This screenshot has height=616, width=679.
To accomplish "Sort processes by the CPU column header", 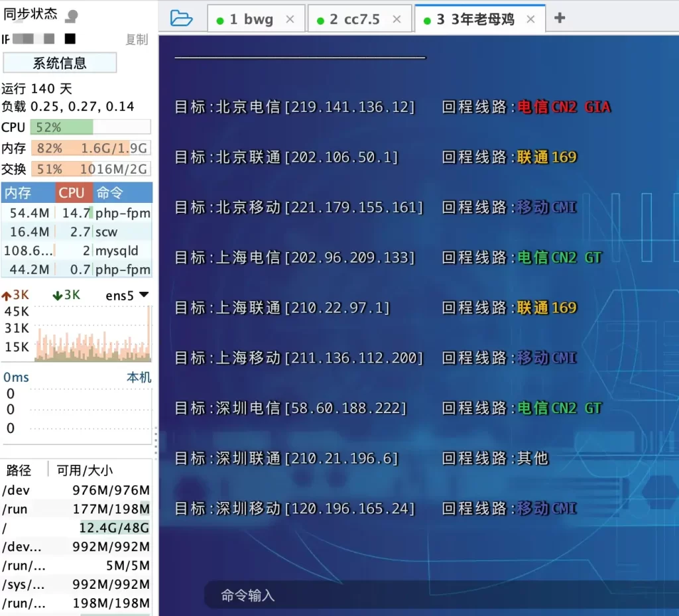I will point(73,192).
